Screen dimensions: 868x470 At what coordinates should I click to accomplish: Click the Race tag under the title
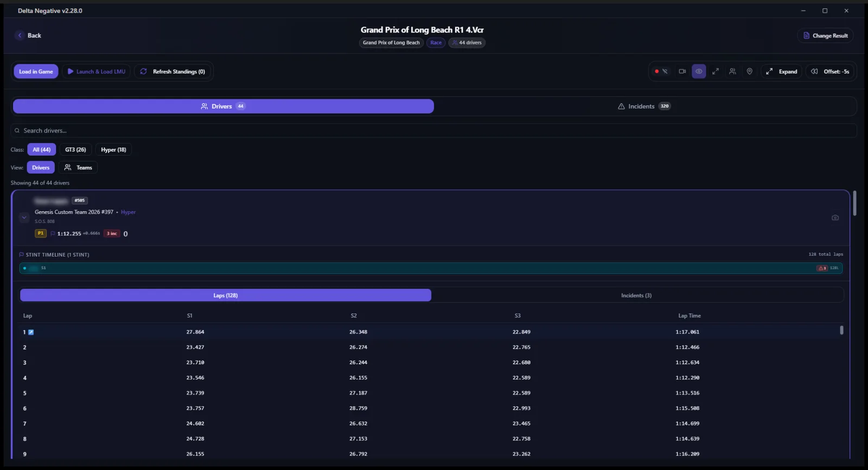tap(436, 43)
